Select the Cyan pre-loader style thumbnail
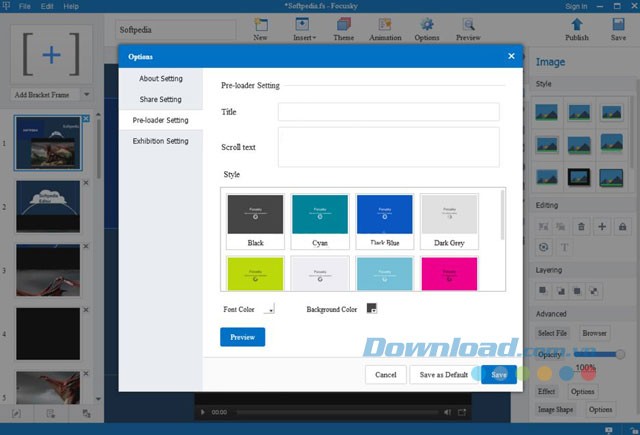 coord(320,221)
